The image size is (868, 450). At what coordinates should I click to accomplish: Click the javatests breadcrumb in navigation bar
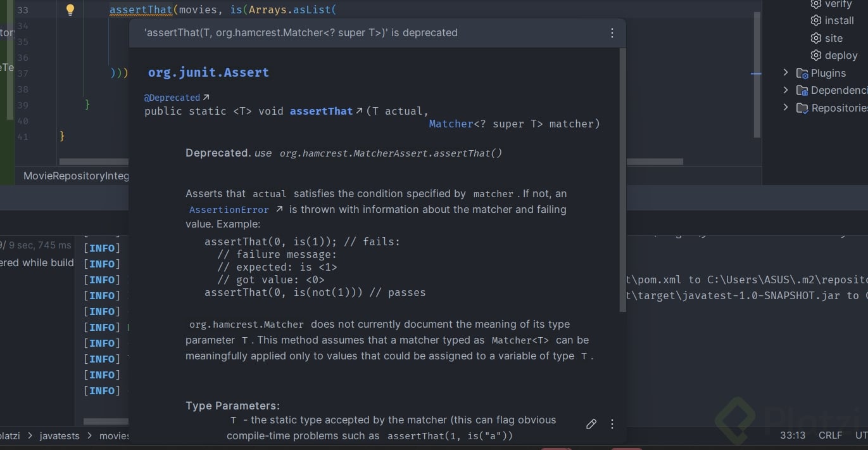coord(60,436)
